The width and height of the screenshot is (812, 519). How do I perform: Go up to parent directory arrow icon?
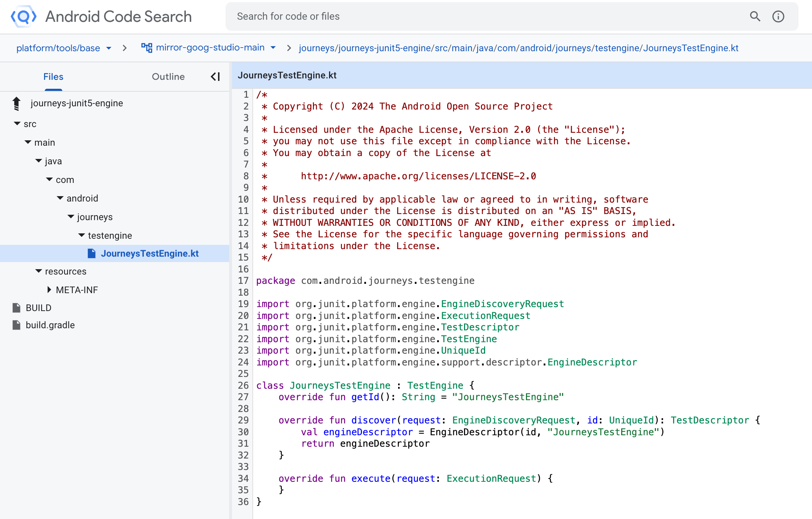pos(16,103)
